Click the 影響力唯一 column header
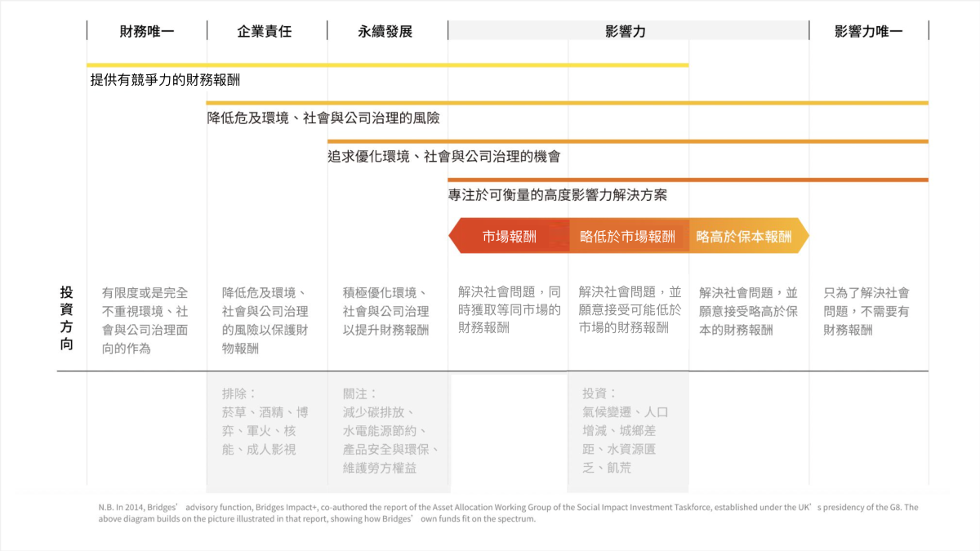The image size is (980, 551). tap(869, 32)
